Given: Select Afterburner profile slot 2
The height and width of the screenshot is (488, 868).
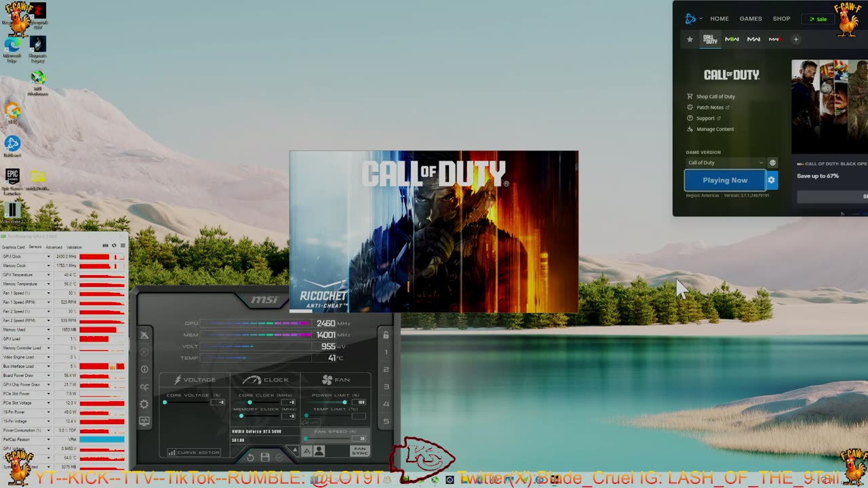Looking at the screenshot, I should tap(386, 369).
